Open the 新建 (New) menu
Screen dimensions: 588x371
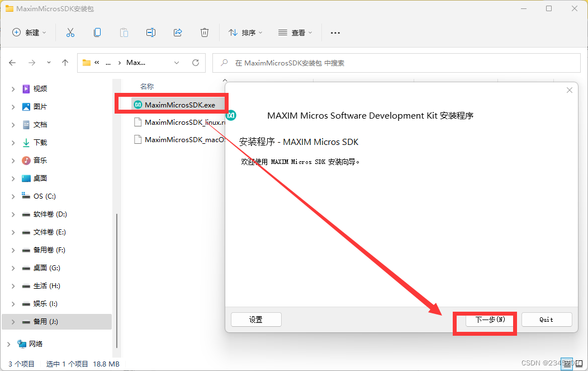pyautogui.click(x=29, y=32)
